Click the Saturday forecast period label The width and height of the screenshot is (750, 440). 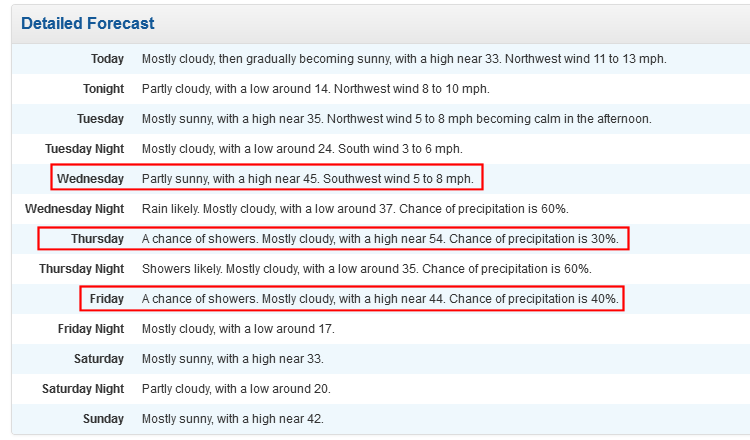click(x=99, y=359)
